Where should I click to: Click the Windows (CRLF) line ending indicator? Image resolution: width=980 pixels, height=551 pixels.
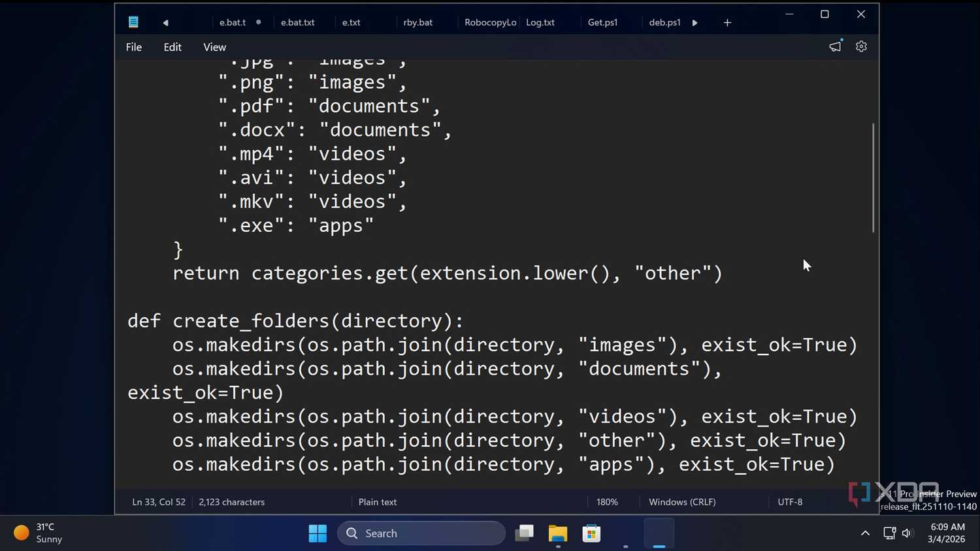(682, 502)
